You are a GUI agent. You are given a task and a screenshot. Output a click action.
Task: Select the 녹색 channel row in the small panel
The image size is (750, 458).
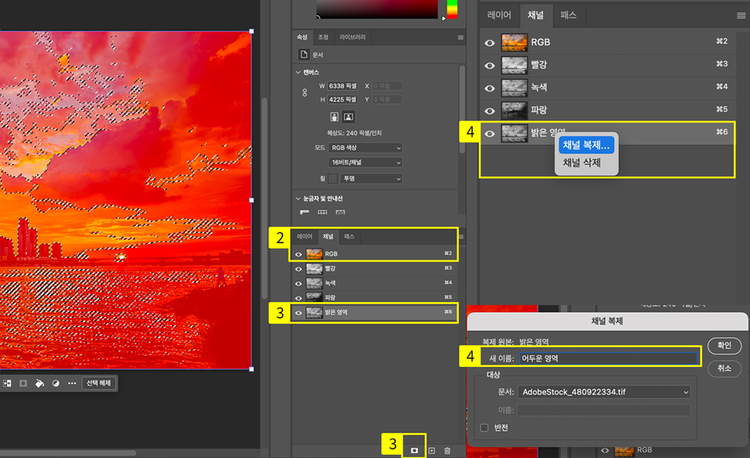coord(375,283)
